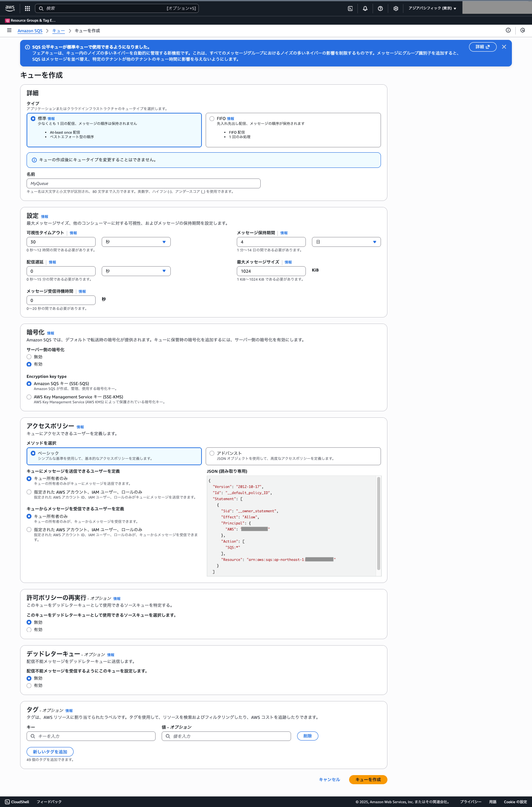
Task: Click 情報 link beside 最大メッセージサイズ
Action: click(288, 262)
